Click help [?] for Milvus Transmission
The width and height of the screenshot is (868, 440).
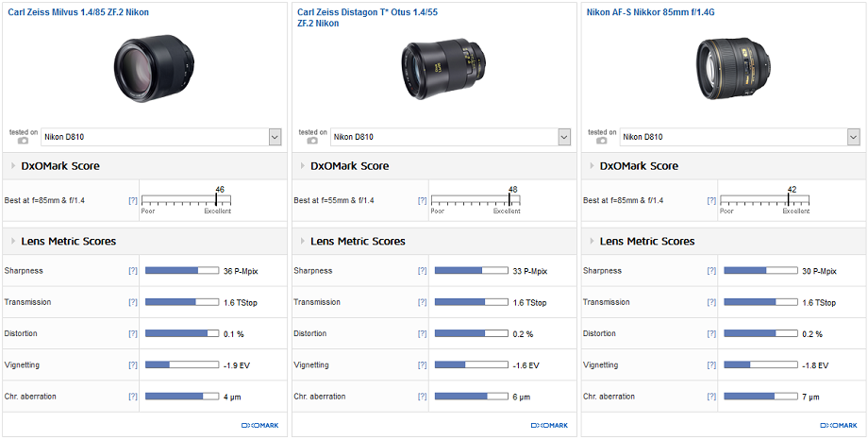(x=133, y=302)
